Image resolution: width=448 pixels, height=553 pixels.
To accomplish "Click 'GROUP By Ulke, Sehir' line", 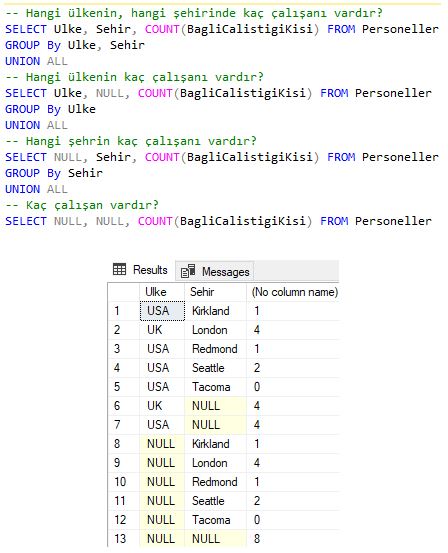I will tap(75, 45).
